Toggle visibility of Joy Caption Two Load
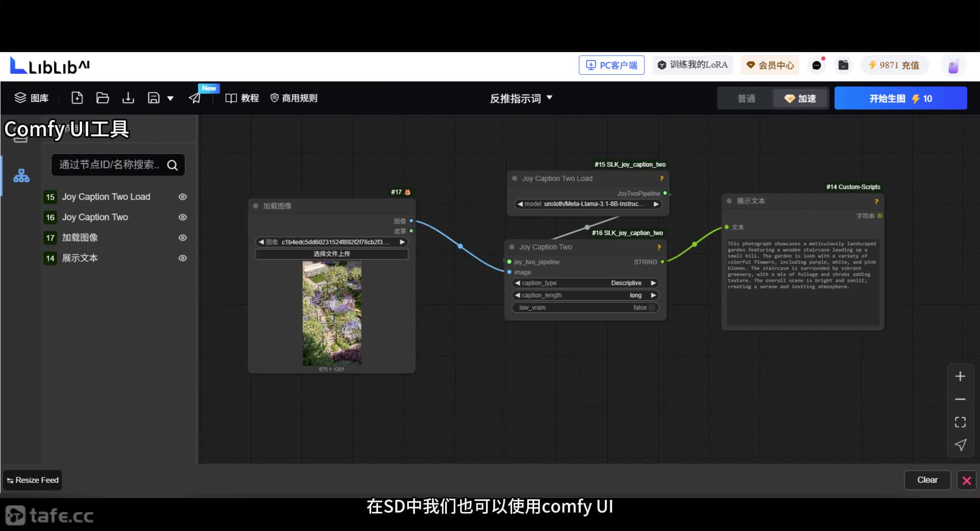Screen dimensions: 980x531 (182, 197)
